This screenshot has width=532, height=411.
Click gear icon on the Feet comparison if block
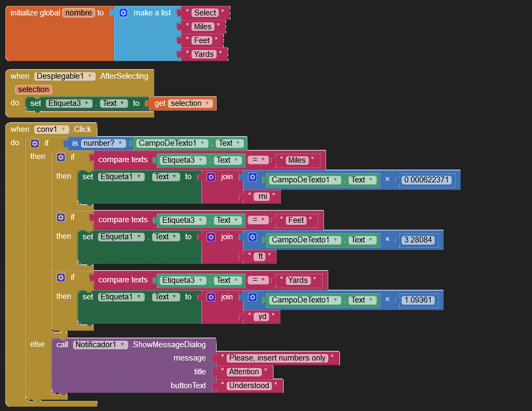pos(61,217)
